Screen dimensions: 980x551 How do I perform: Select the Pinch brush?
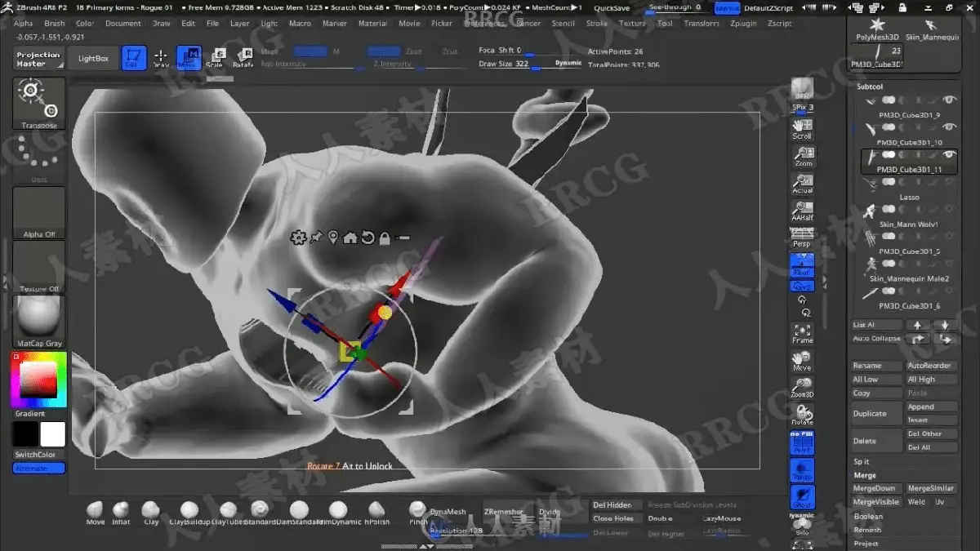[418, 513]
